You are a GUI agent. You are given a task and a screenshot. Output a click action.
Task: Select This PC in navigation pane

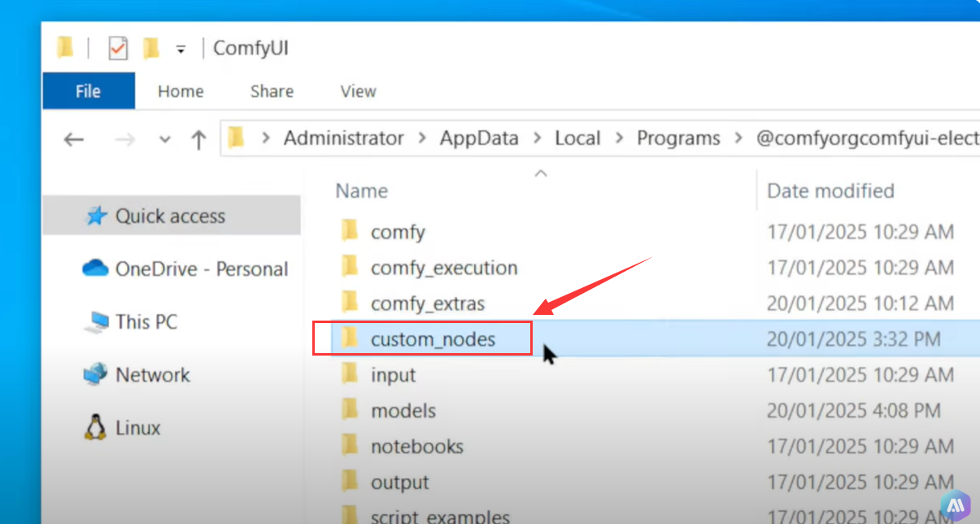(x=130, y=321)
